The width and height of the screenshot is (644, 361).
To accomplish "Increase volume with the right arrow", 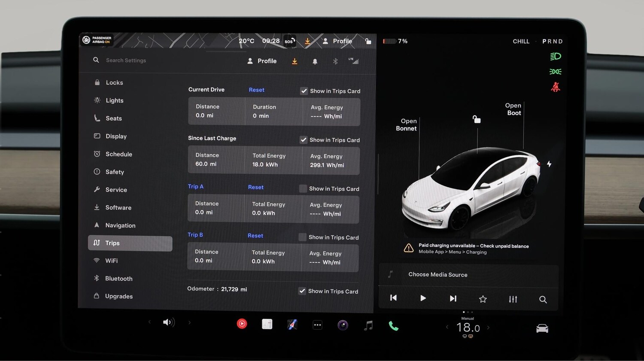I will (x=189, y=322).
